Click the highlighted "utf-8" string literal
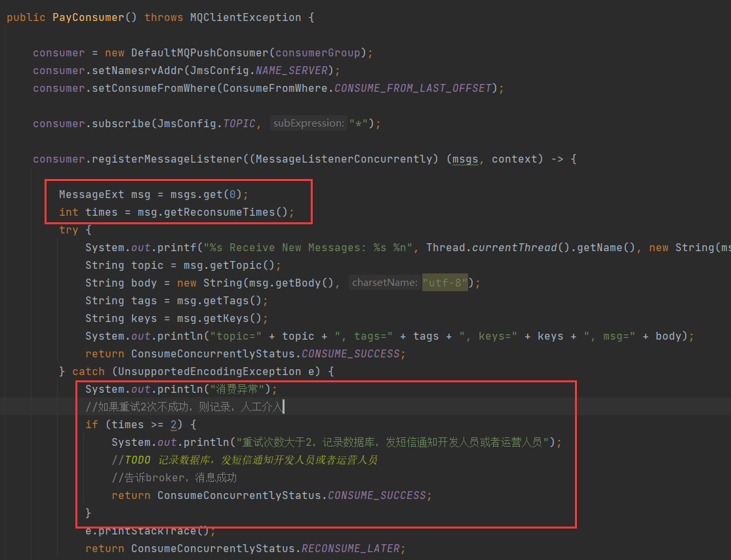731x560 pixels. tap(445, 283)
